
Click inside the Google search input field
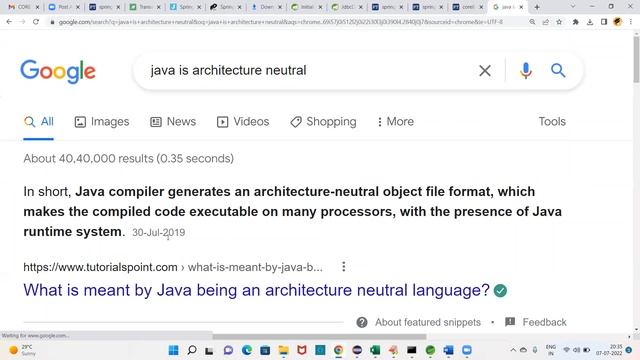(310, 71)
